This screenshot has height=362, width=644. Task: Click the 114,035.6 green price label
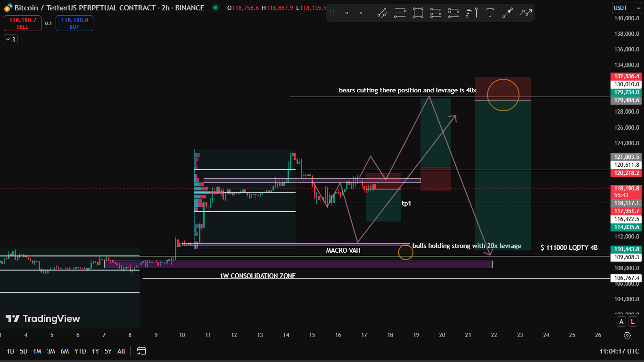(626, 227)
